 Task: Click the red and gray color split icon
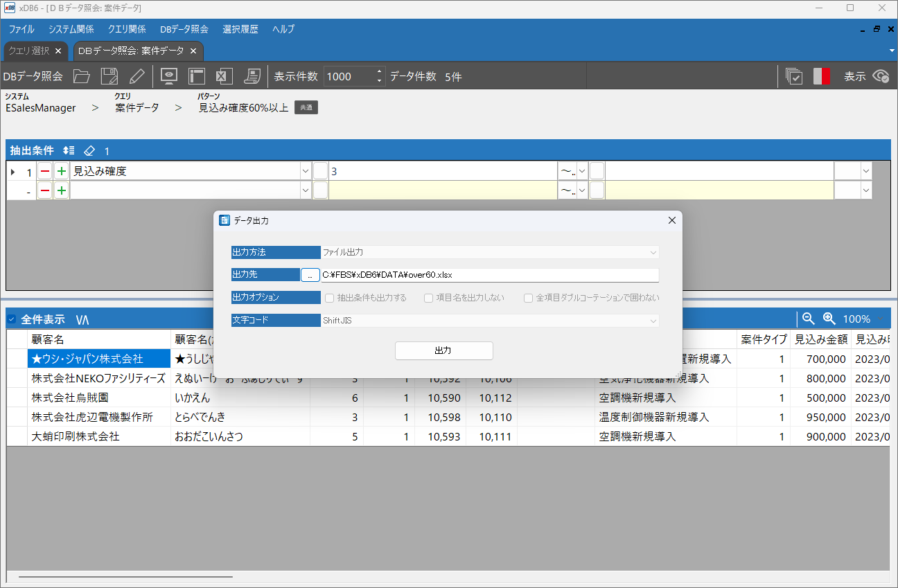[822, 76]
